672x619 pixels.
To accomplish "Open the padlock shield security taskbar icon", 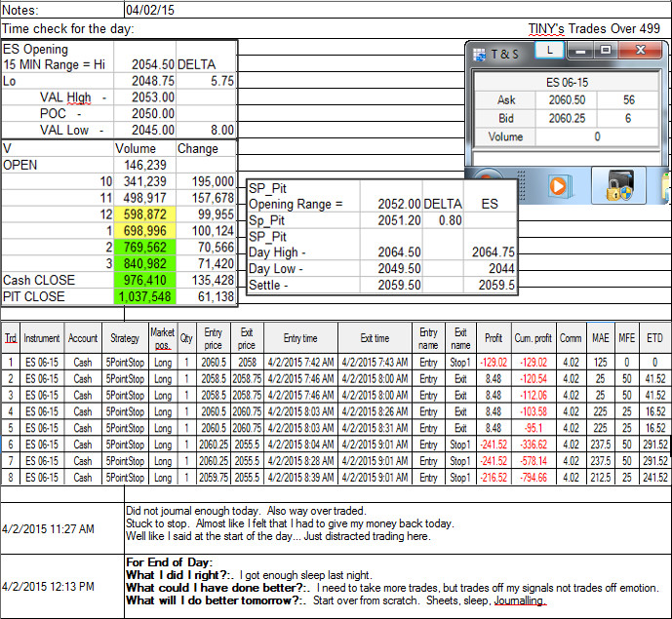I will pos(619,186).
